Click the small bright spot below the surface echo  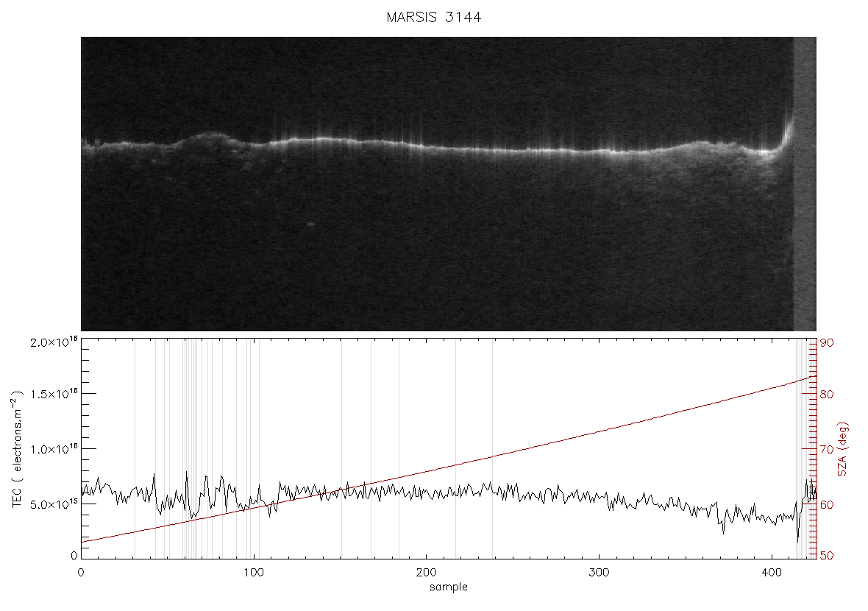coord(310,225)
